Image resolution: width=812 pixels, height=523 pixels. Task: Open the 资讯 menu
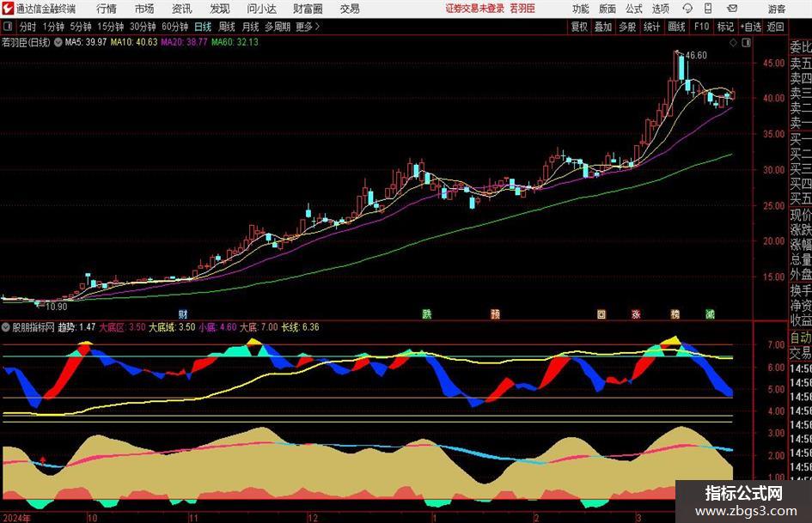(x=182, y=9)
